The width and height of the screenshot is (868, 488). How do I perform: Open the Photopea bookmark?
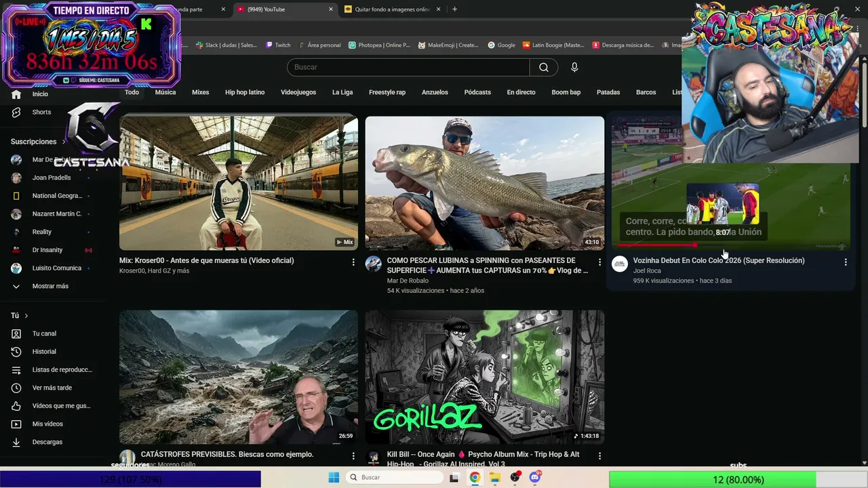pos(379,45)
